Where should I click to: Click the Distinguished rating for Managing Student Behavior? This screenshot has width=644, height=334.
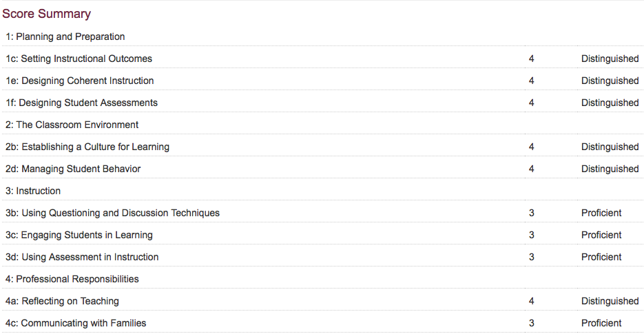tap(610, 169)
